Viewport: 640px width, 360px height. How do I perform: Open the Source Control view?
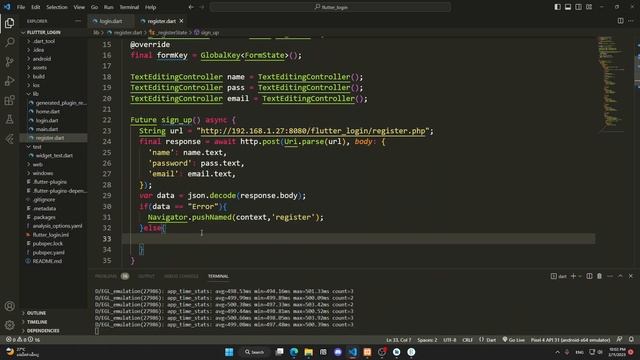tap(9, 62)
